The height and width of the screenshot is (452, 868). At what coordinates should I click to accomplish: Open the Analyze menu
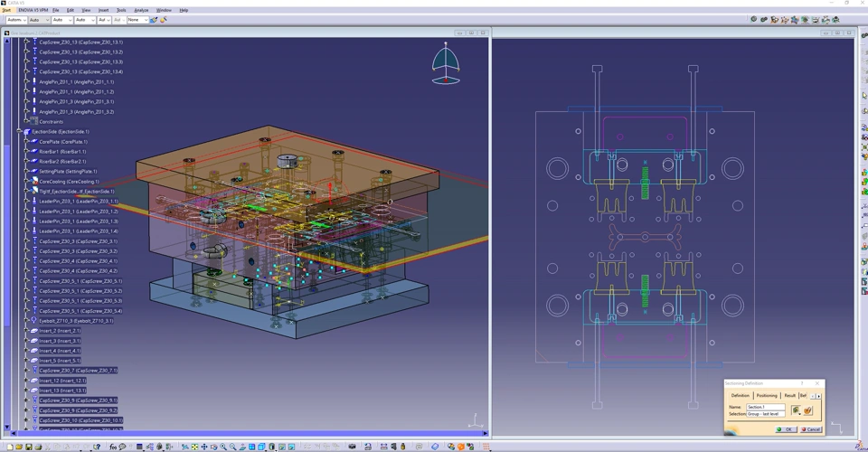coord(141,10)
